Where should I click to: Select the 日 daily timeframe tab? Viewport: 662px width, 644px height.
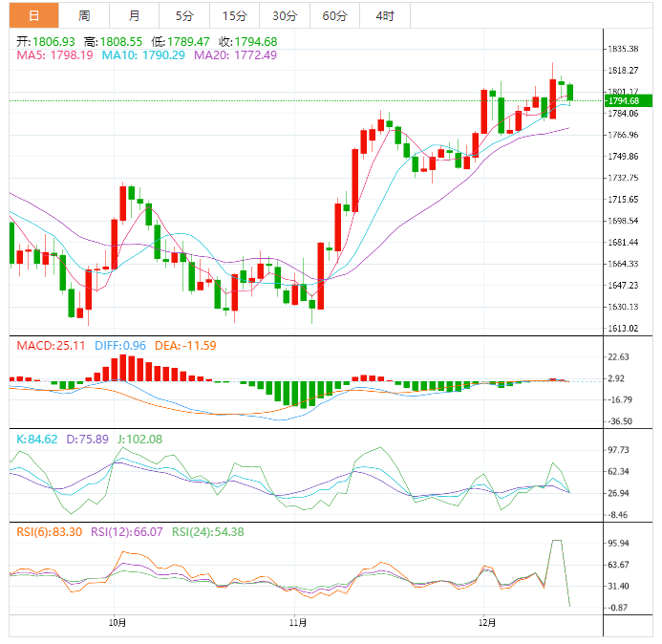(x=33, y=15)
